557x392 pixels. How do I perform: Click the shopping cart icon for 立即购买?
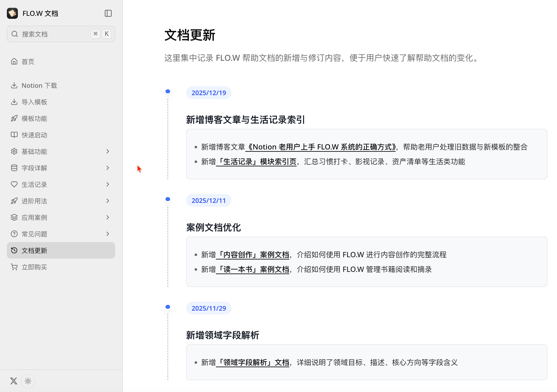pos(14,267)
